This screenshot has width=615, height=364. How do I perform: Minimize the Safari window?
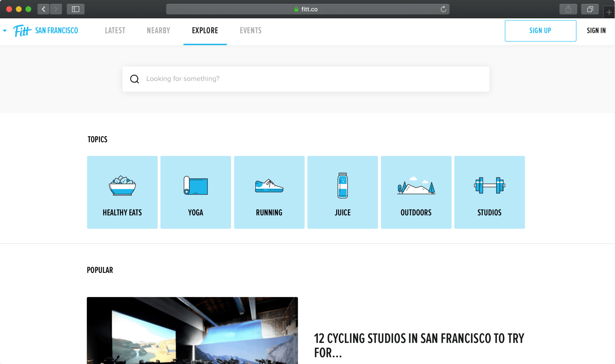(x=19, y=9)
